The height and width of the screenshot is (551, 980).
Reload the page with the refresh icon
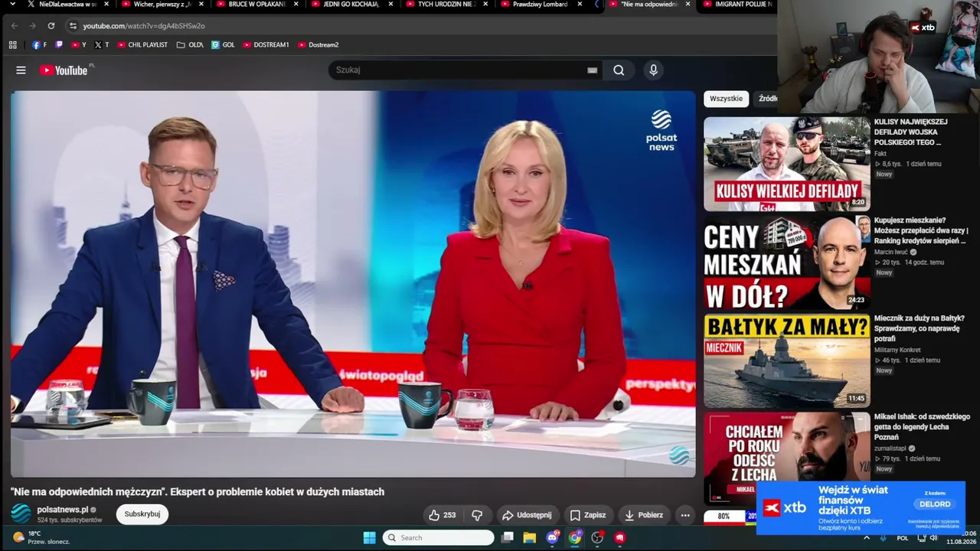tap(51, 26)
